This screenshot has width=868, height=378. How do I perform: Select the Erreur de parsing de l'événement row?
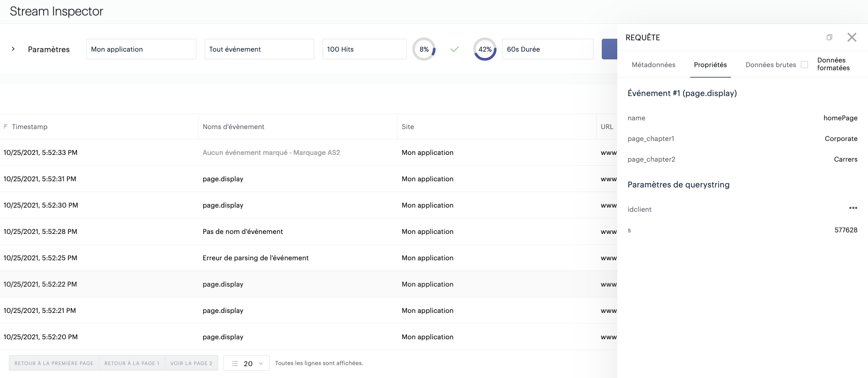tap(255, 258)
